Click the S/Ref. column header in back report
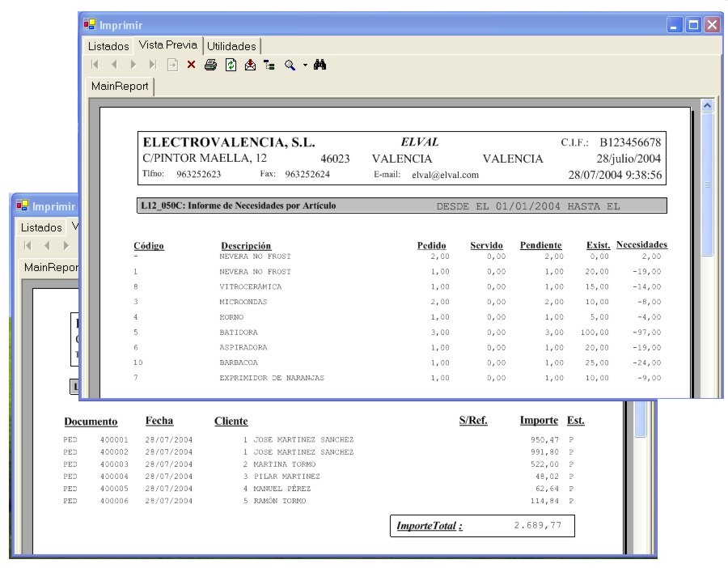The height and width of the screenshot is (568, 728). click(473, 420)
